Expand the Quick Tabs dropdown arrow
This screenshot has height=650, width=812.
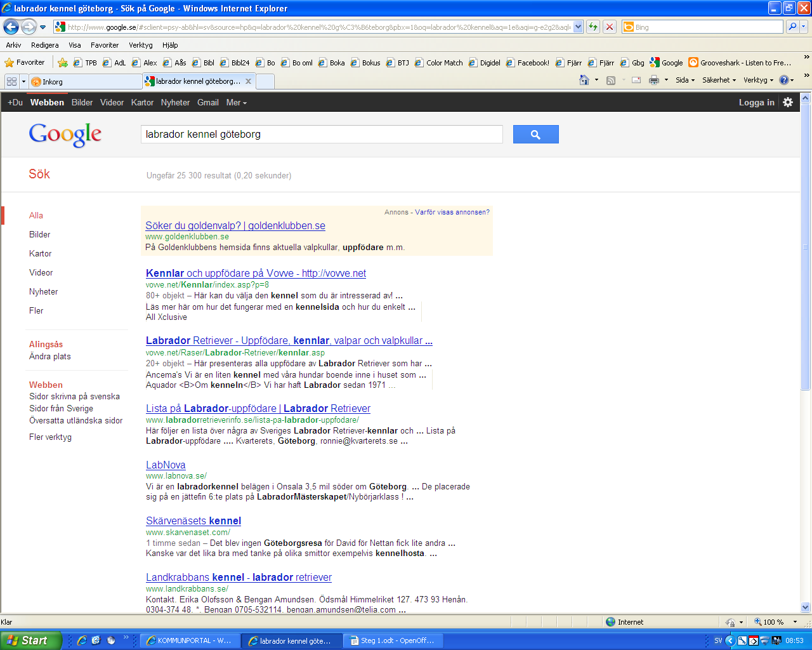23,81
